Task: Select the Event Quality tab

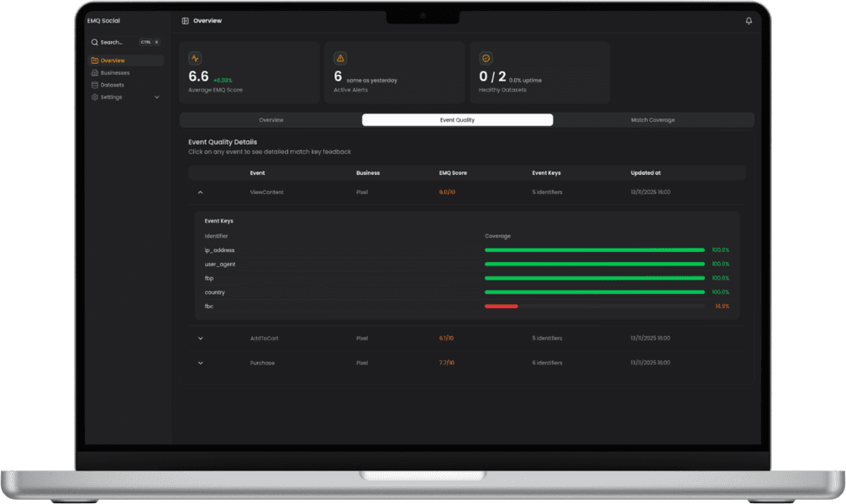Action: pos(457,120)
